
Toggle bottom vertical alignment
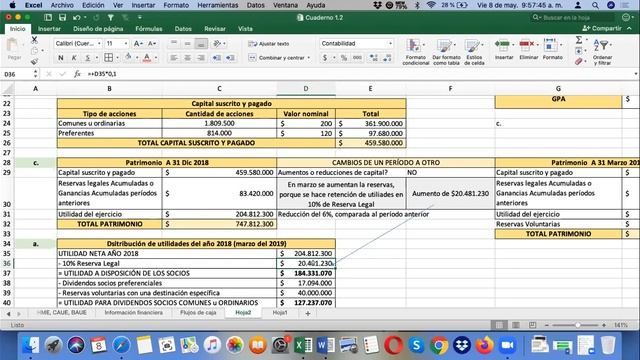pos(201,43)
